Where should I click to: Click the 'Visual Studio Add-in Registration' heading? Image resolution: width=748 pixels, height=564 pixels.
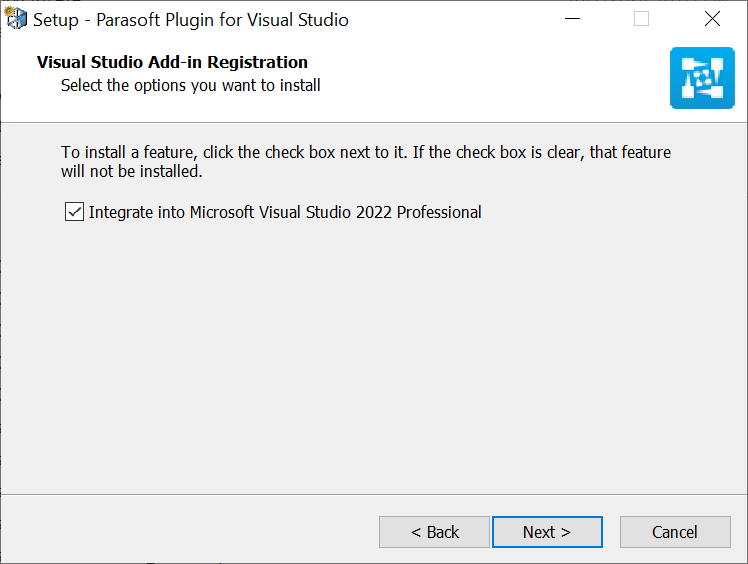point(172,62)
